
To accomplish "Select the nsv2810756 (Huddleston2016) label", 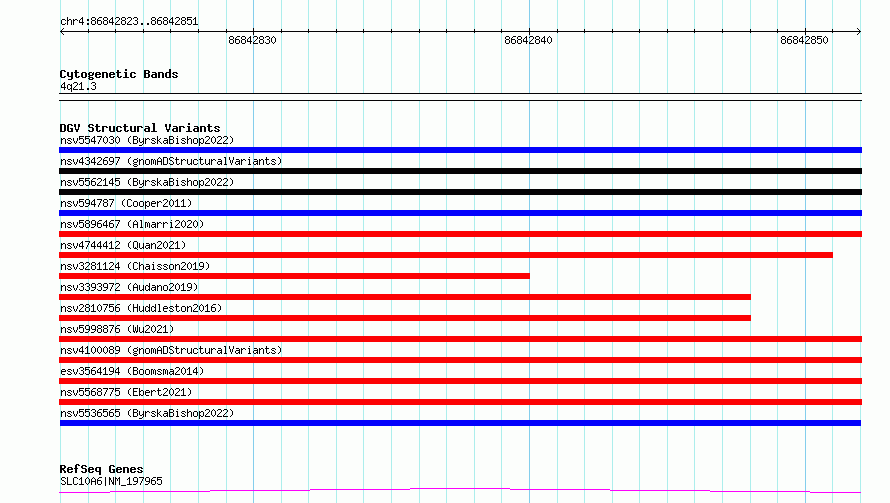I will [x=141, y=308].
